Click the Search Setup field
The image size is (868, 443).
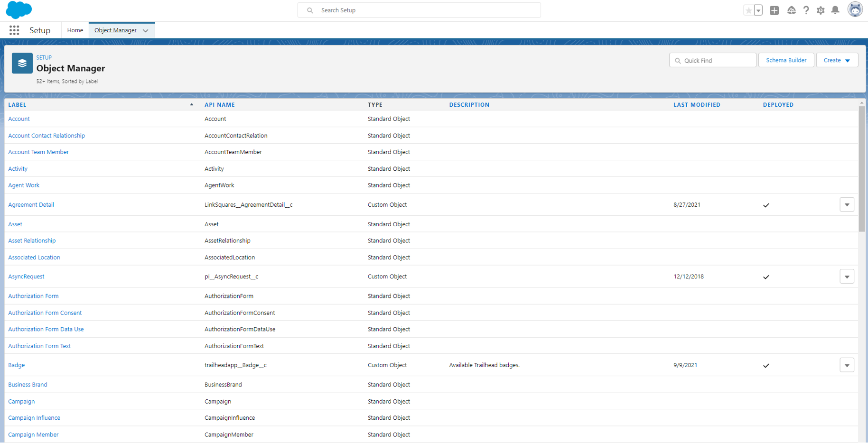coord(419,10)
